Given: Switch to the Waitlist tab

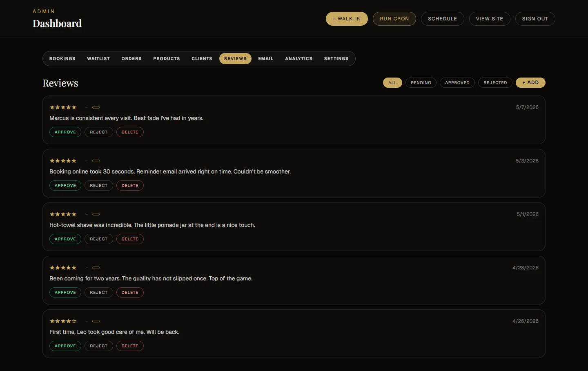Looking at the screenshot, I should 98,59.
